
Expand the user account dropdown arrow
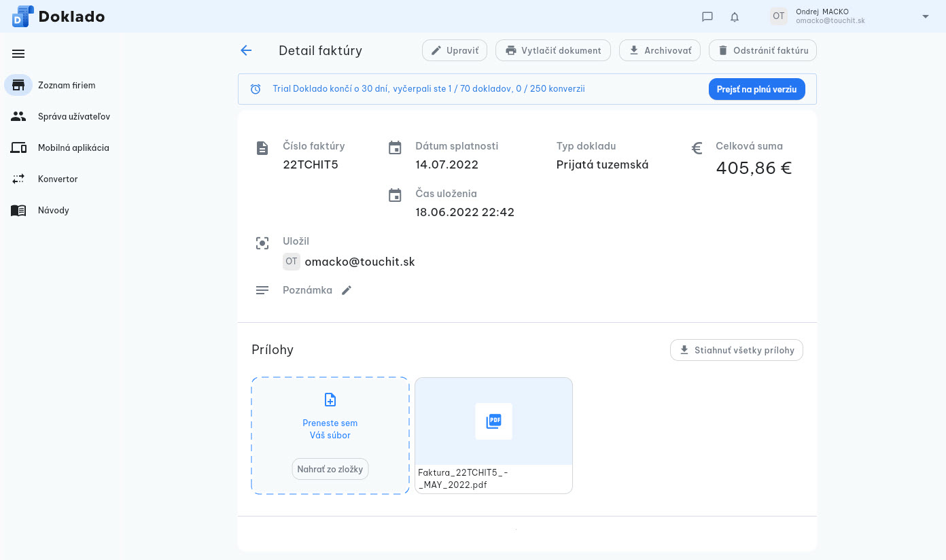(x=925, y=16)
